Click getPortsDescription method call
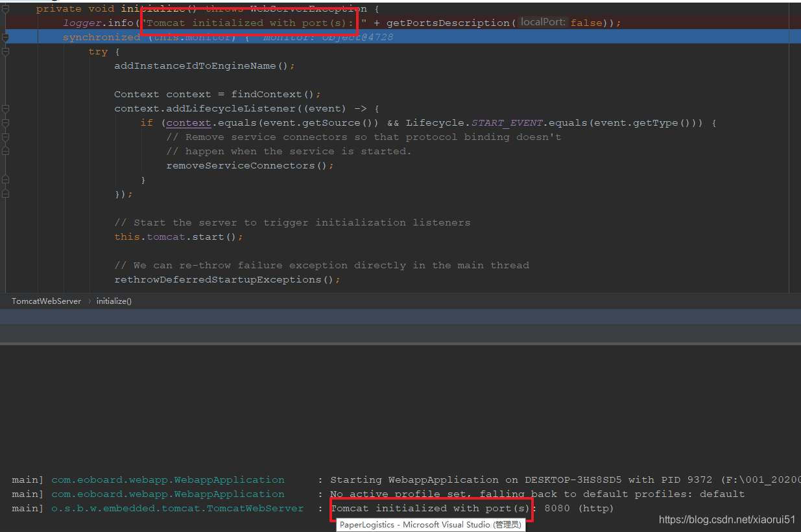The height and width of the screenshot is (532, 801). click(x=448, y=23)
